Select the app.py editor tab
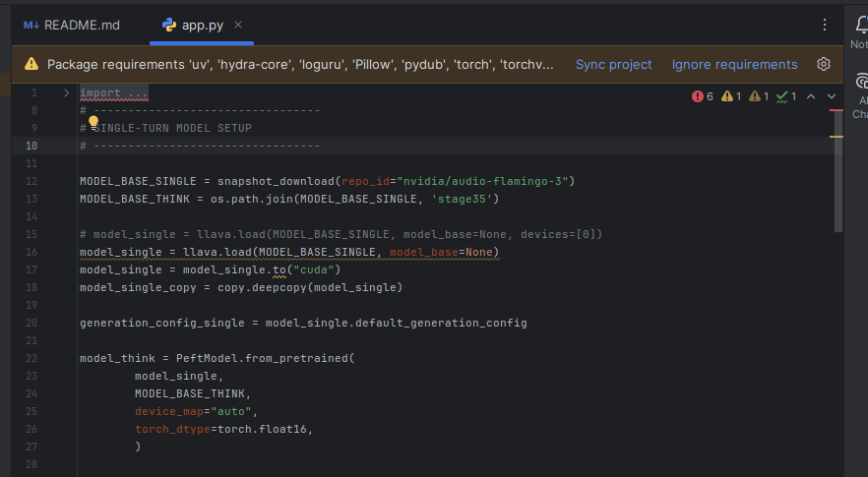 [204, 25]
